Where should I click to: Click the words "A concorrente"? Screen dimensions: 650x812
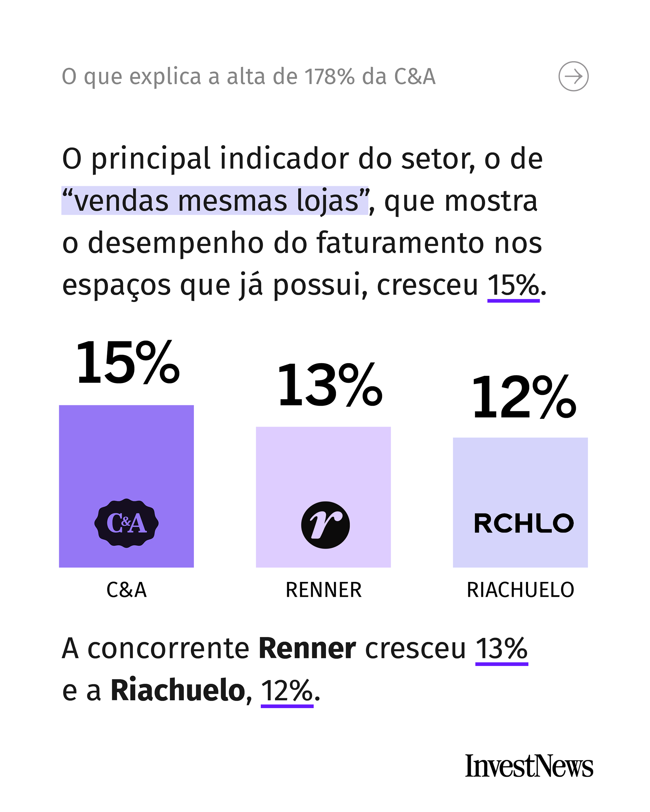(155, 649)
